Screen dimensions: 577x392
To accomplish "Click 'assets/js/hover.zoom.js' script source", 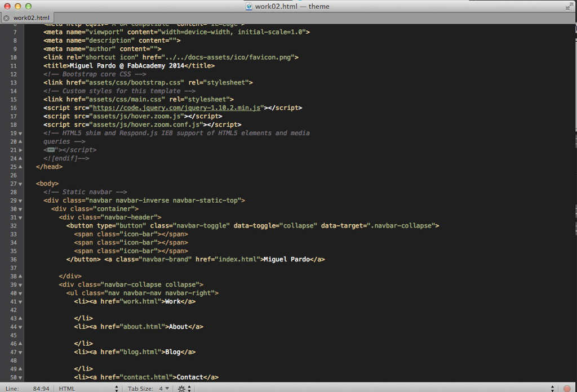I will point(136,116).
